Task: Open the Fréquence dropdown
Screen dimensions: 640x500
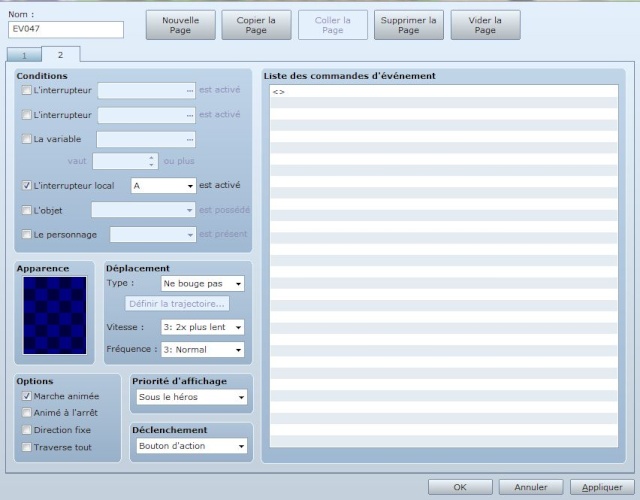Action: tap(202, 350)
